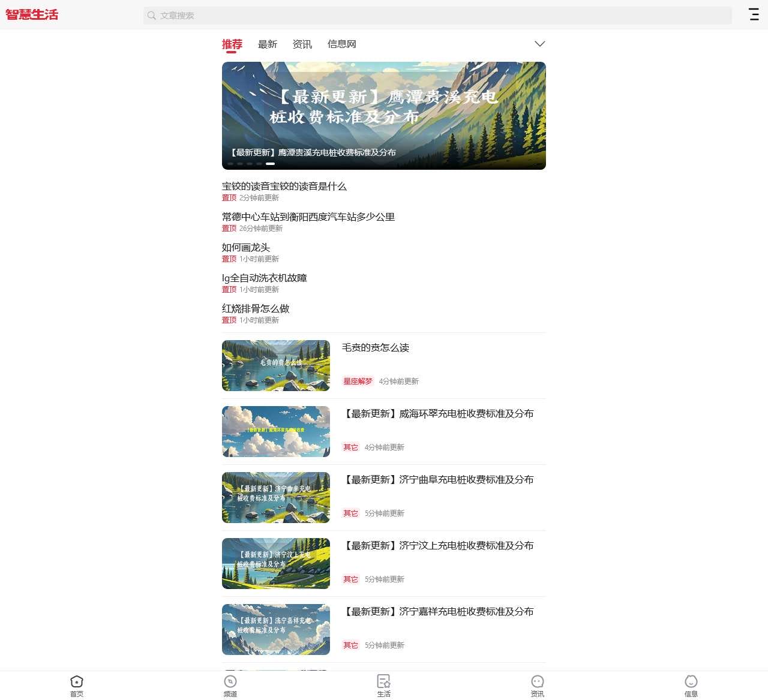
Task: Open 济宁汶上充电桩收费标准 article title
Action: pos(438,546)
